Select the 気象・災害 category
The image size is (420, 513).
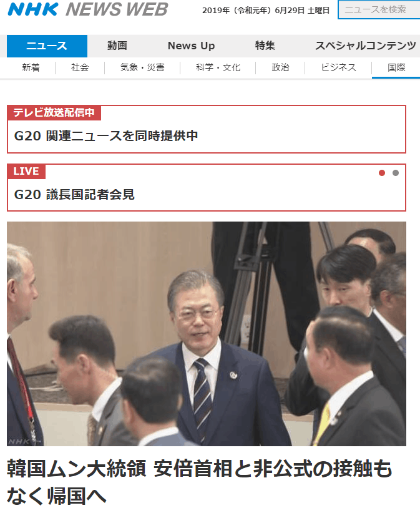pos(142,68)
